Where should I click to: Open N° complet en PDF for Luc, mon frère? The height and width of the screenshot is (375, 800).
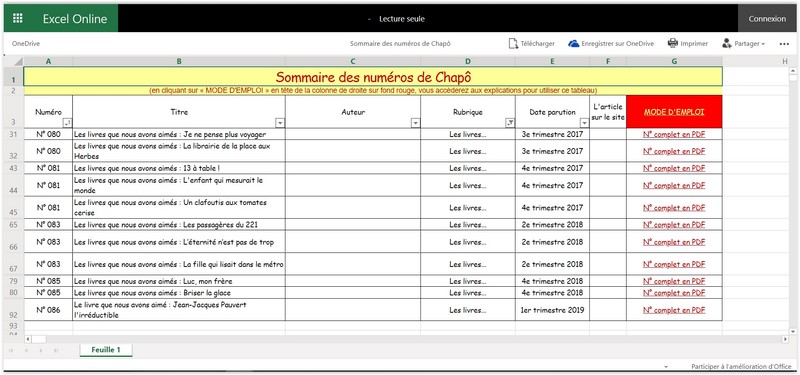[674, 281]
